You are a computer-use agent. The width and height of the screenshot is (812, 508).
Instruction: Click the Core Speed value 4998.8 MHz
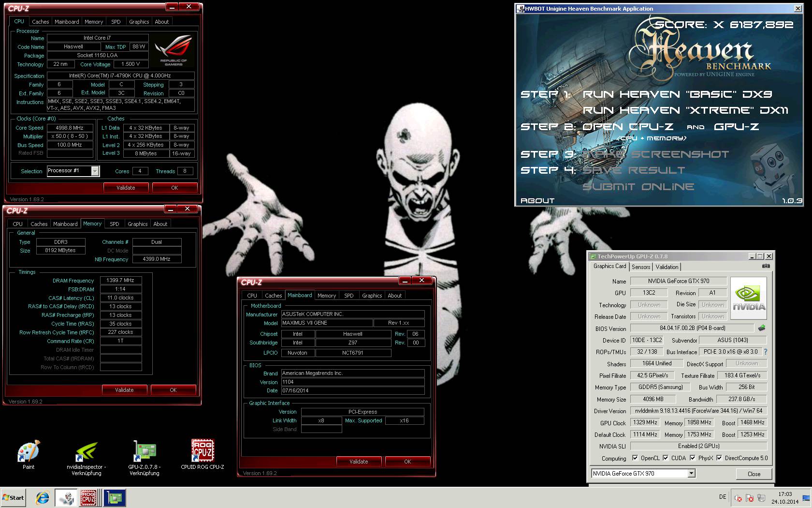click(x=70, y=128)
